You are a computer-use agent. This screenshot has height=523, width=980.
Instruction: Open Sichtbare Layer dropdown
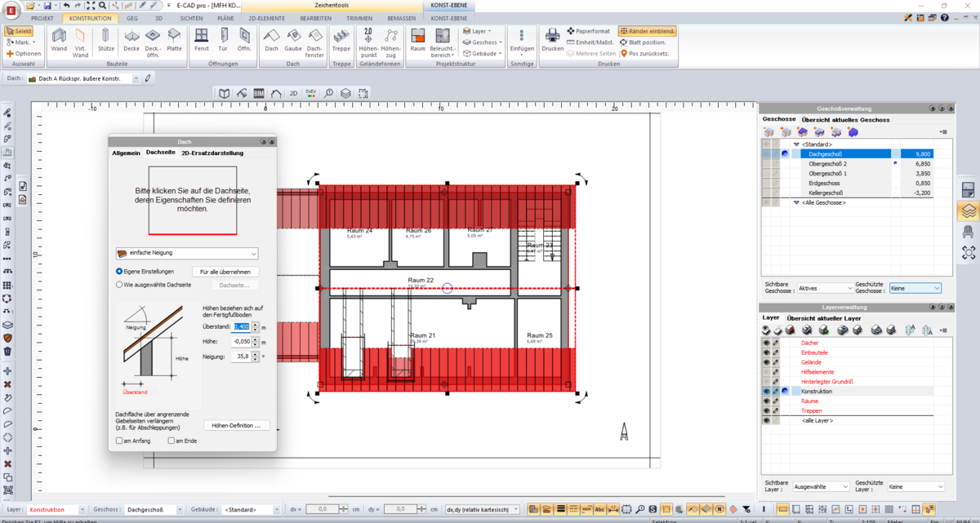pyautogui.click(x=821, y=486)
